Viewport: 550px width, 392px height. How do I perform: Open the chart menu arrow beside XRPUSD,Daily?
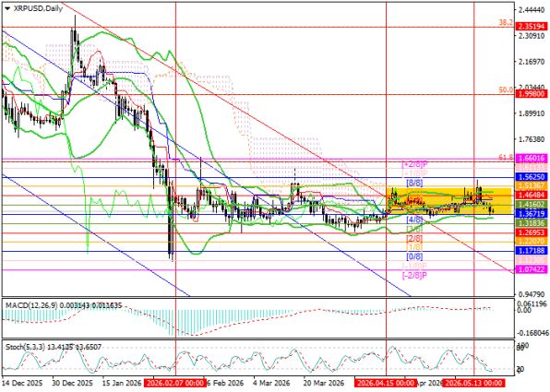(7, 8)
